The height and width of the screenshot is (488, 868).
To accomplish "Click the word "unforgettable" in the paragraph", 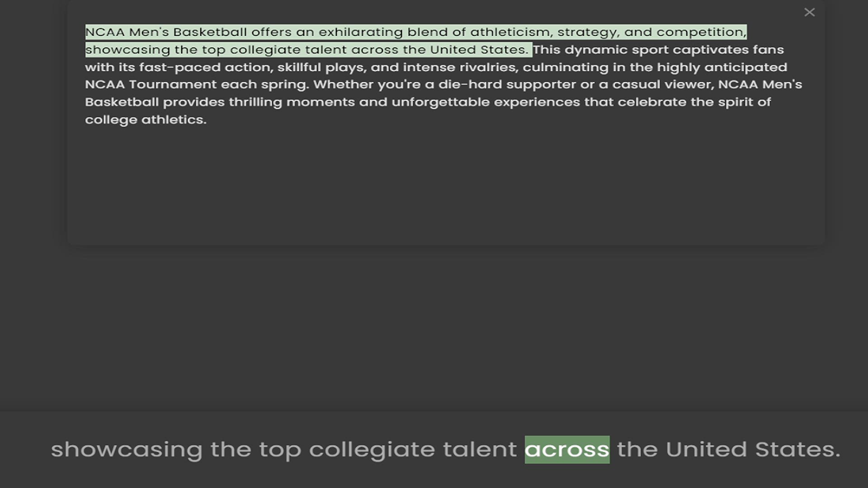I will click(440, 102).
